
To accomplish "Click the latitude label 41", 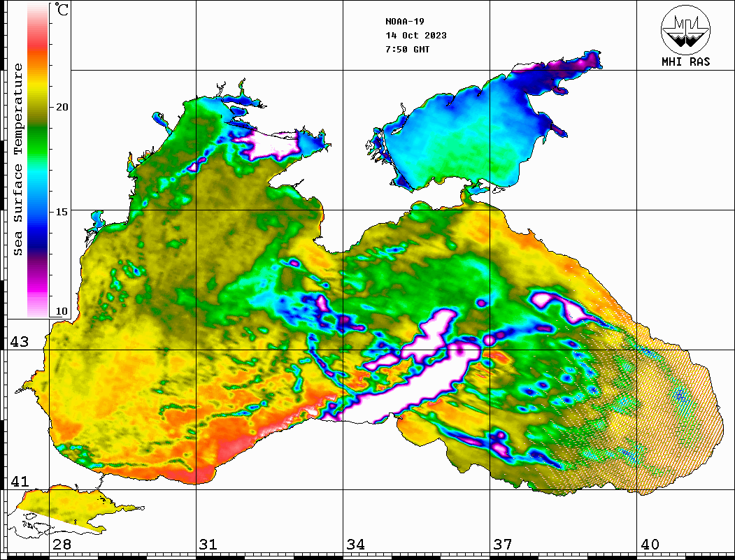I will (x=18, y=482).
